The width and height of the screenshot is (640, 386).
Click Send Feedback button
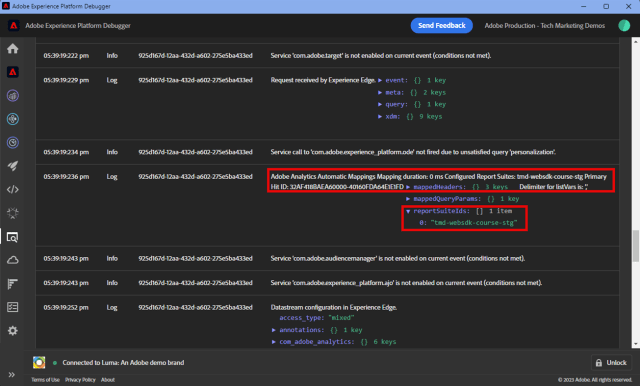[442, 25]
